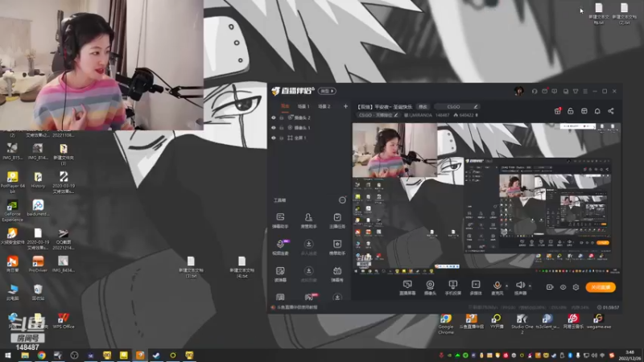
Task: Open GeForce Experience desktop shortcut
Action: click(x=12, y=211)
